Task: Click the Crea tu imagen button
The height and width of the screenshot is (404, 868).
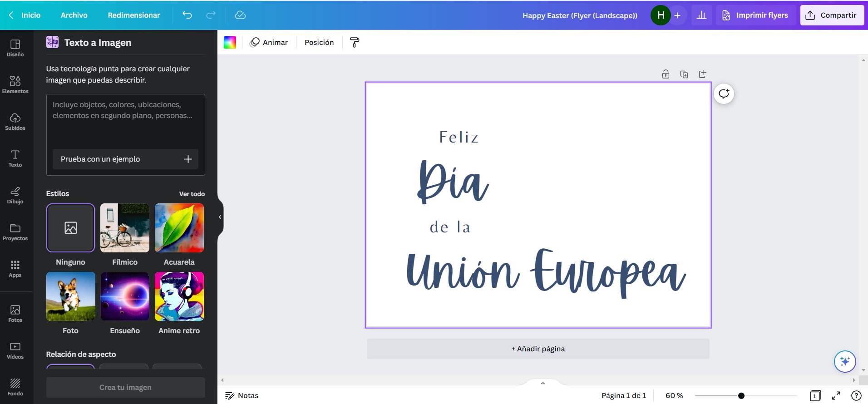Action: click(125, 387)
